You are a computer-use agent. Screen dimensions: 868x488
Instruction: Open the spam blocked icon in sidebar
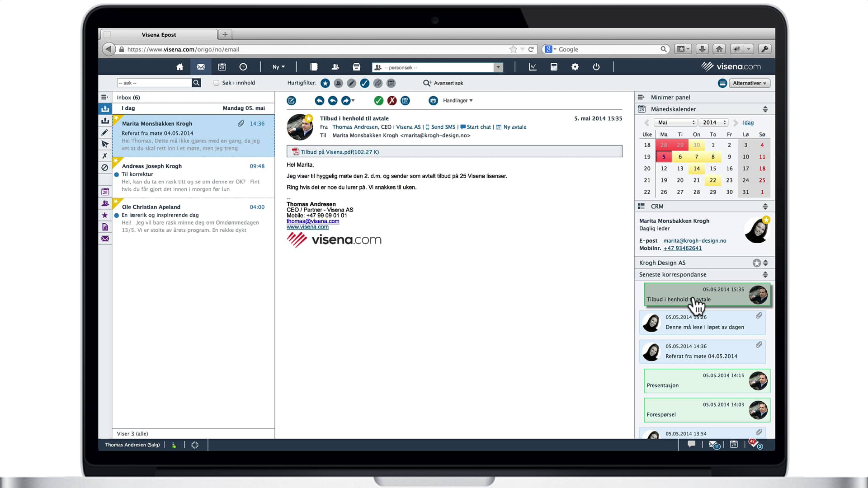tap(105, 168)
